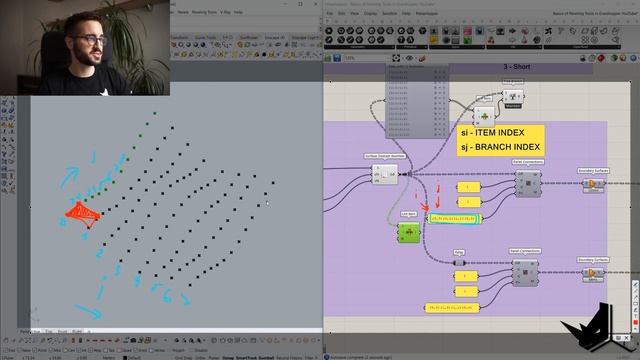Viewport: 640px width, 360px height.
Task: Open the Grasshopper File menu
Action: point(330,13)
